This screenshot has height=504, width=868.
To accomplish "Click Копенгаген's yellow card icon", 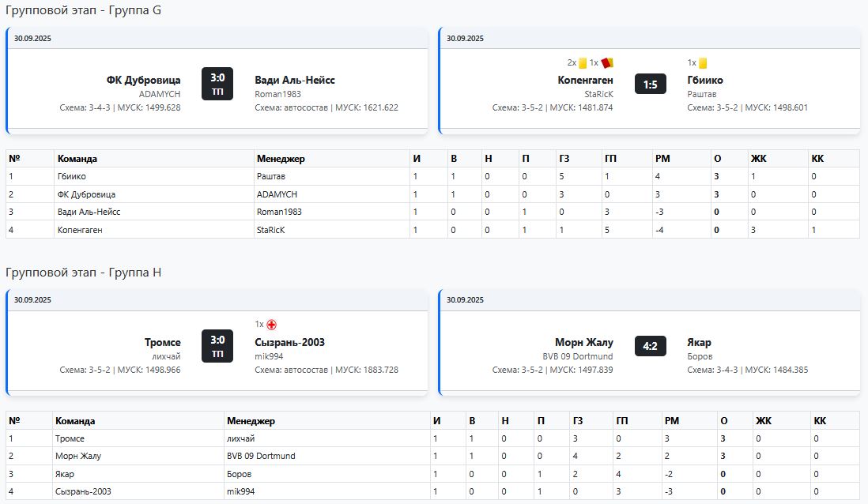I will pos(583,63).
